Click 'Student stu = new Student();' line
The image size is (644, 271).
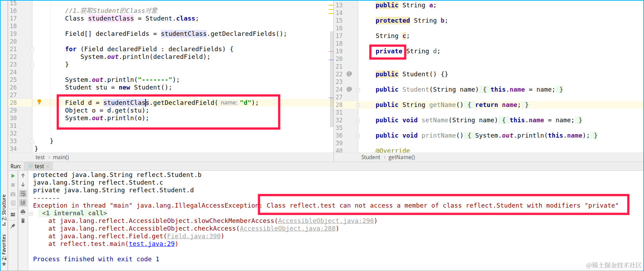(x=118, y=87)
